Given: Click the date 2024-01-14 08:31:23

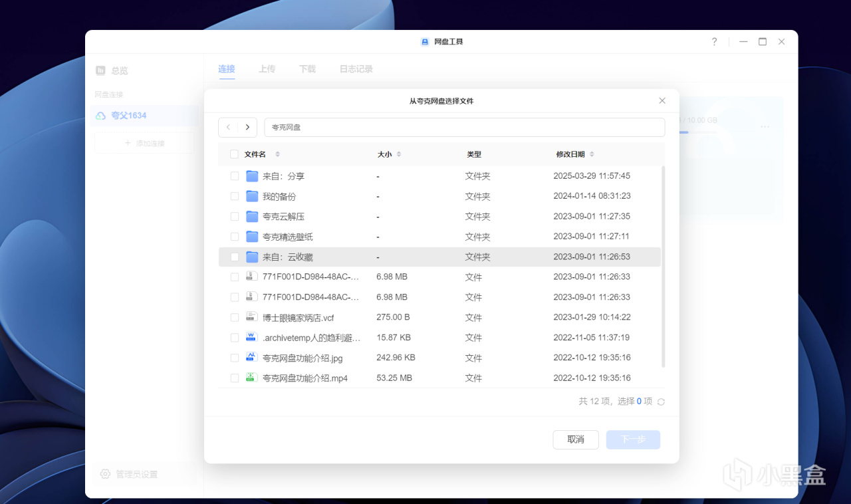Looking at the screenshot, I should (592, 196).
